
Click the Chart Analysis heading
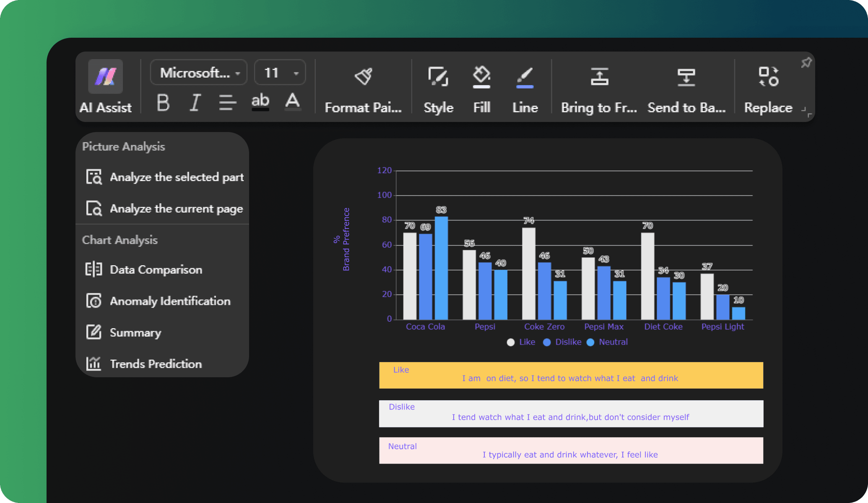coord(120,240)
